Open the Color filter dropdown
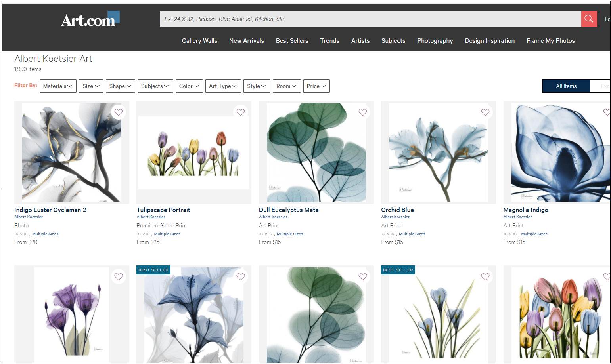 [189, 86]
